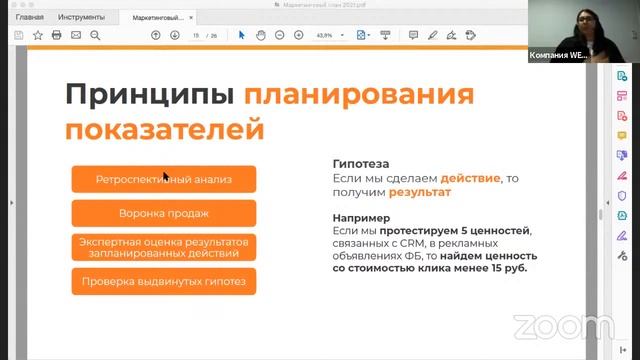Viewport: 640px width, 360px height.
Task: Click the vertical scrollbar thumb of the document
Action: pyautogui.click(x=600, y=214)
